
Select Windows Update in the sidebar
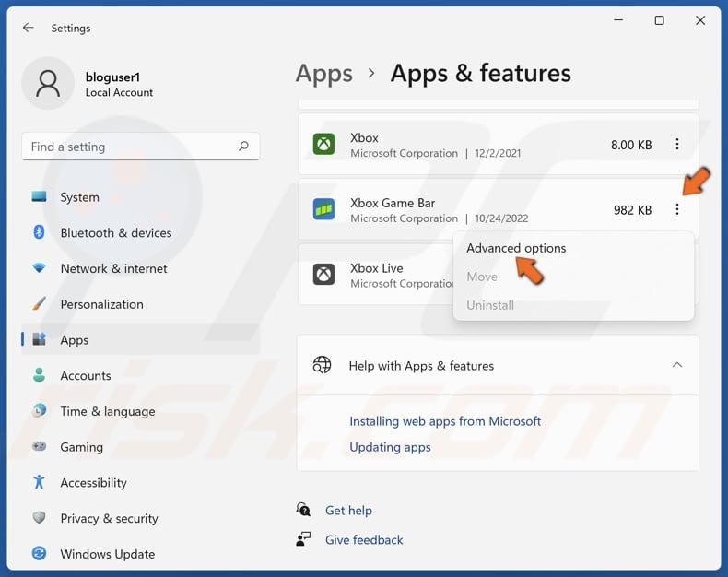(x=107, y=554)
